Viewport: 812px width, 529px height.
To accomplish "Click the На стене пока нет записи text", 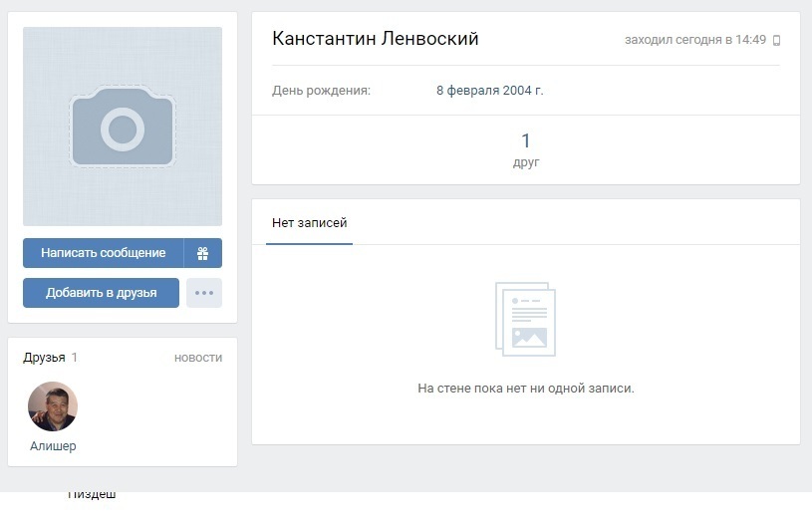I will click(x=526, y=389).
